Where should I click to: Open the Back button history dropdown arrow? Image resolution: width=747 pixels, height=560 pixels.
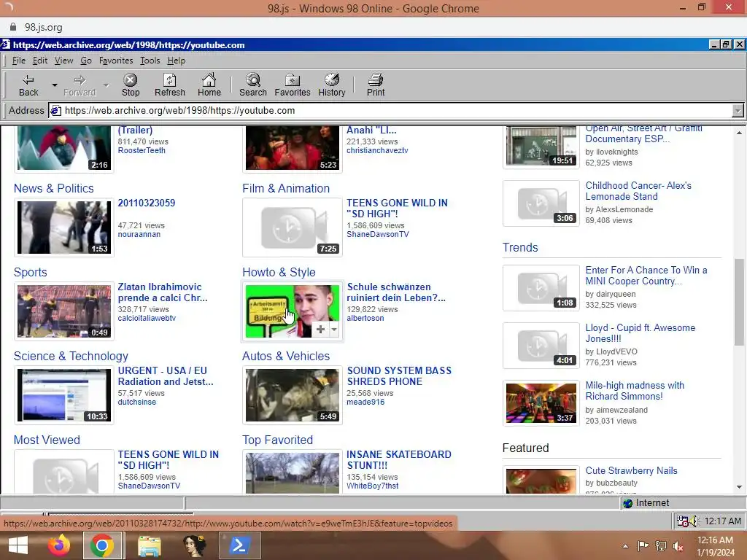(55, 85)
